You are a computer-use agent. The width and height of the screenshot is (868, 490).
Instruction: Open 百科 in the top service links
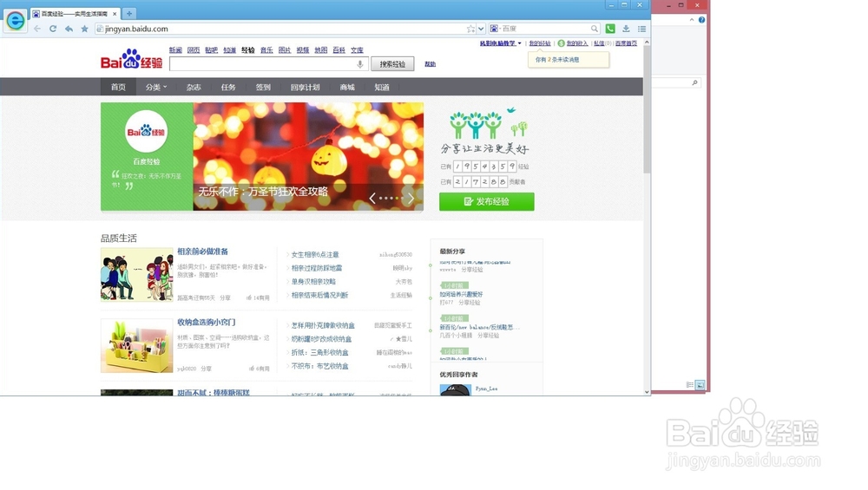coord(339,49)
